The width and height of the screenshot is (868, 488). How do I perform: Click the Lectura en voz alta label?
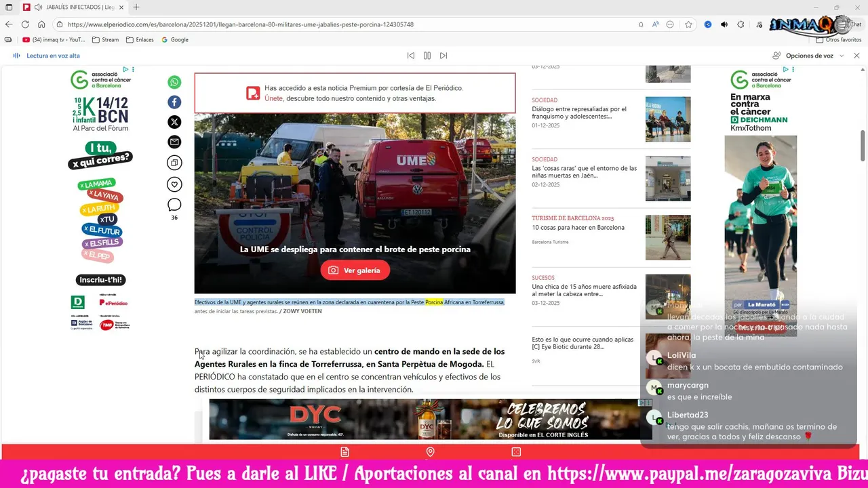click(x=53, y=56)
